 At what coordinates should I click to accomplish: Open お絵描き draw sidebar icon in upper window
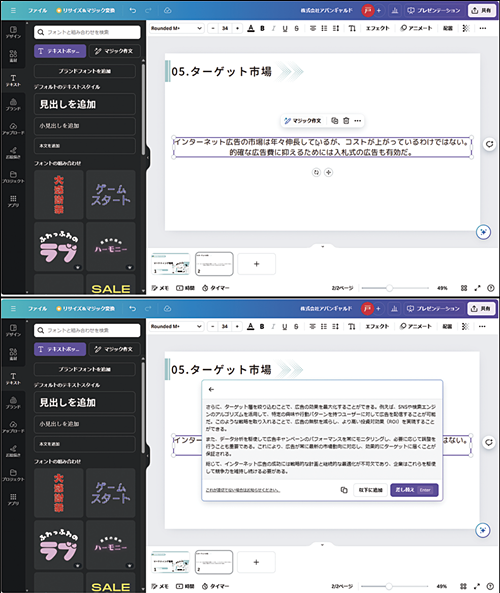point(13,153)
